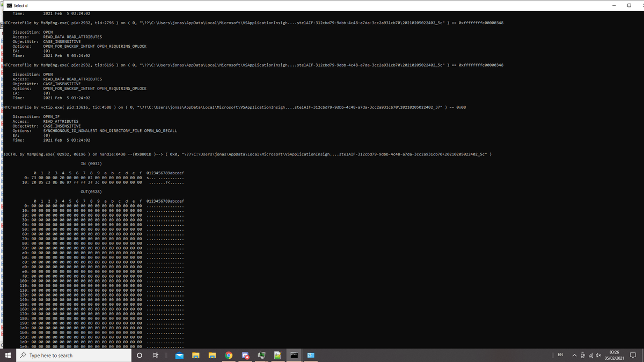Click the EN language indicator
This screenshot has height=362, width=644.
coord(560,355)
